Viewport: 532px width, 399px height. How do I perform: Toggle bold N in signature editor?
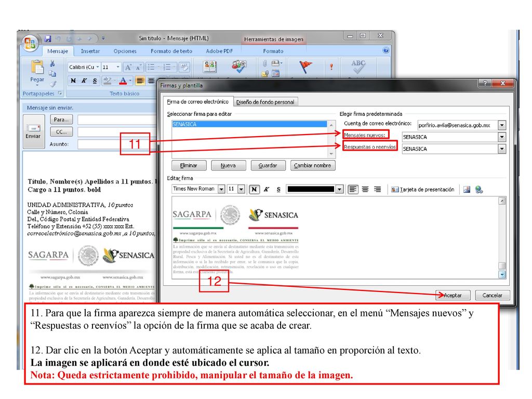[254, 189]
